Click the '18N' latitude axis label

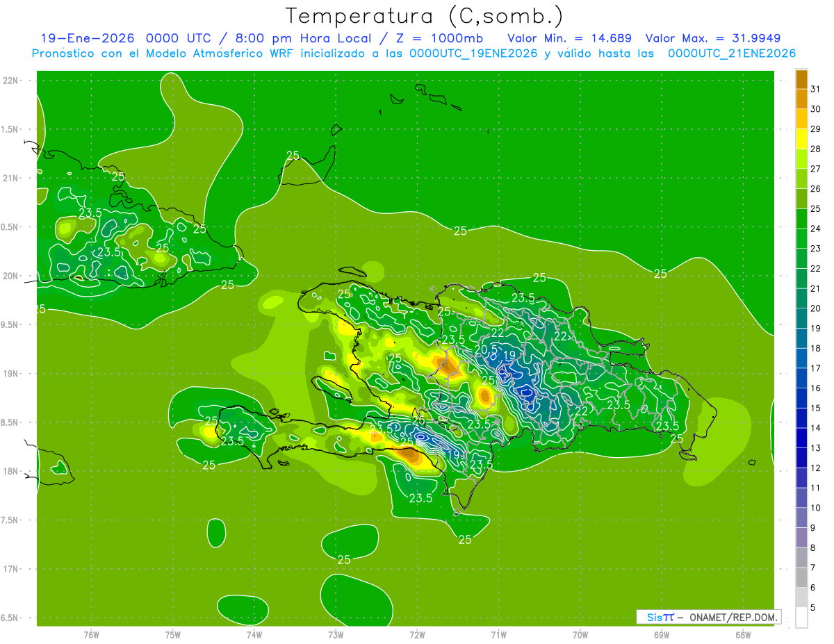[11, 472]
